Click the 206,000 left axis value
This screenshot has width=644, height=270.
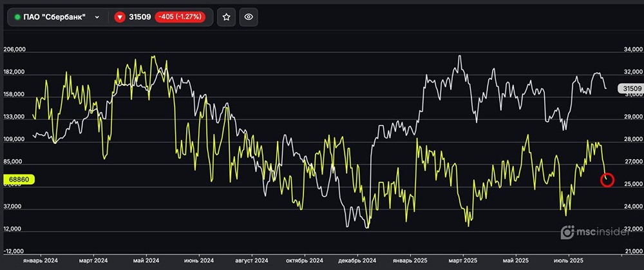pos(15,49)
